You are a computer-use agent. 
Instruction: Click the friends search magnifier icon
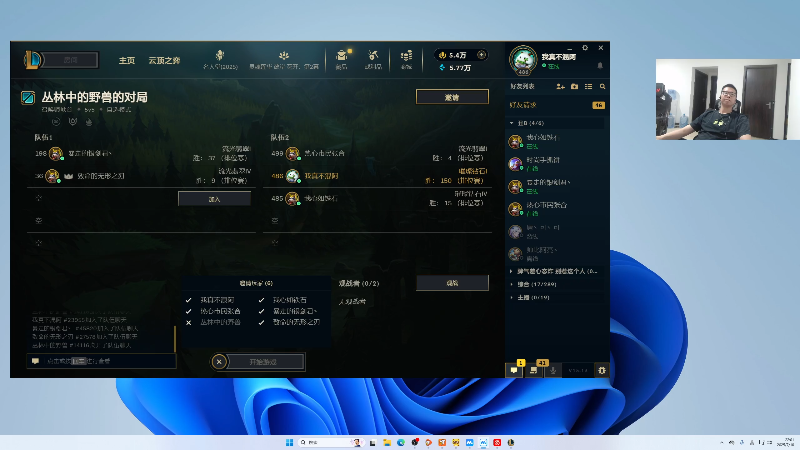point(603,87)
